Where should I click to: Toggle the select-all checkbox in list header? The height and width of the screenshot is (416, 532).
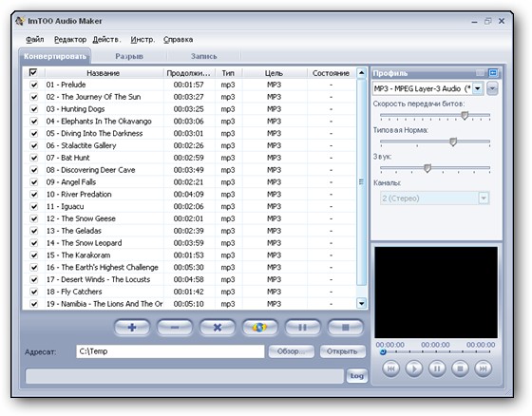click(33, 72)
